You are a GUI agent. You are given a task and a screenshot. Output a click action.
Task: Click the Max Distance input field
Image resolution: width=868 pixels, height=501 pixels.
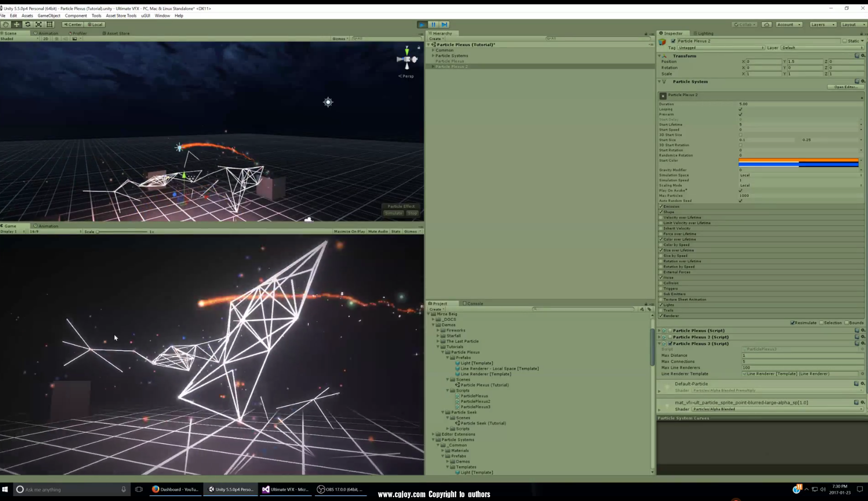[x=803, y=355]
